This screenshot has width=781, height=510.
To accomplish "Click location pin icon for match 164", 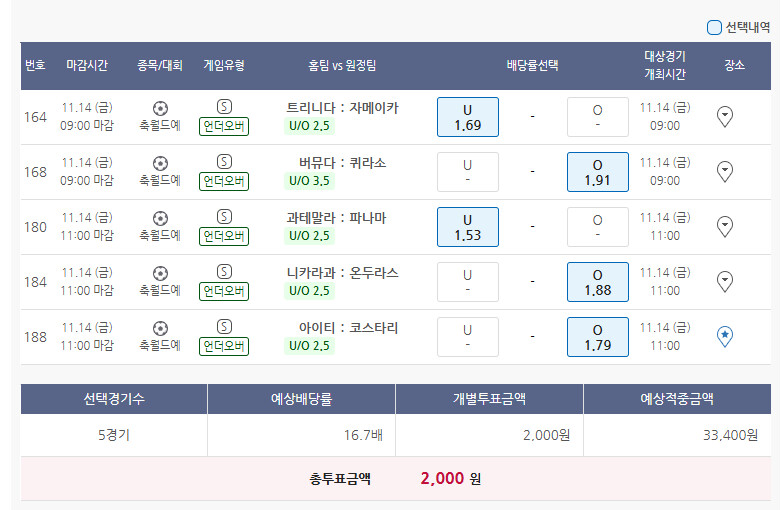I will coord(726,117).
